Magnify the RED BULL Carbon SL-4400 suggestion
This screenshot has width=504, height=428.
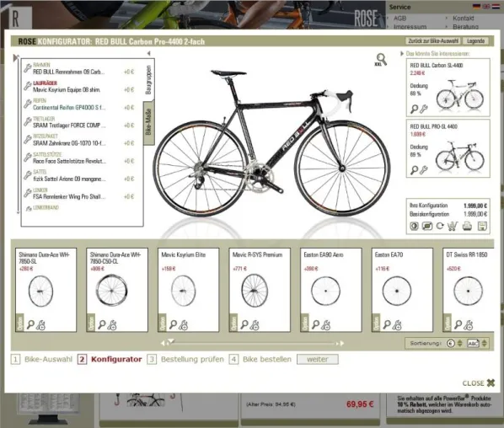click(x=415, y=110)
